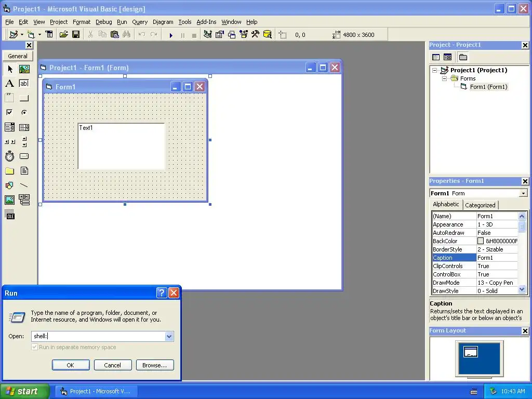The image size is (532, 399).
Task: Switch to the Categorized properties tab
Action: tap(480, 205)
